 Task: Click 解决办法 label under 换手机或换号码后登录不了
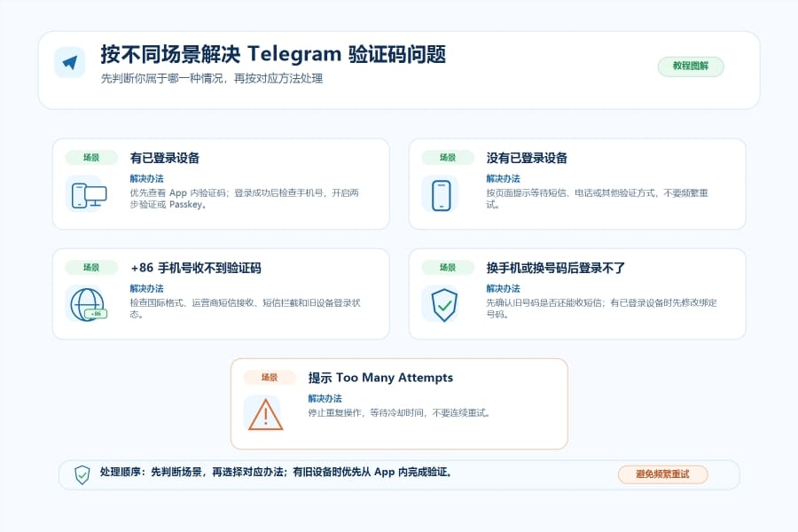(503, 289)
